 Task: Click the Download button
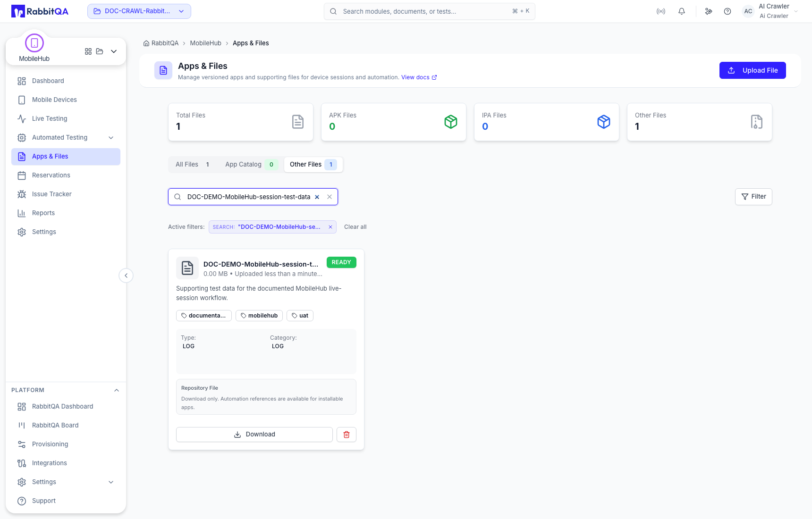coord(254,435)
